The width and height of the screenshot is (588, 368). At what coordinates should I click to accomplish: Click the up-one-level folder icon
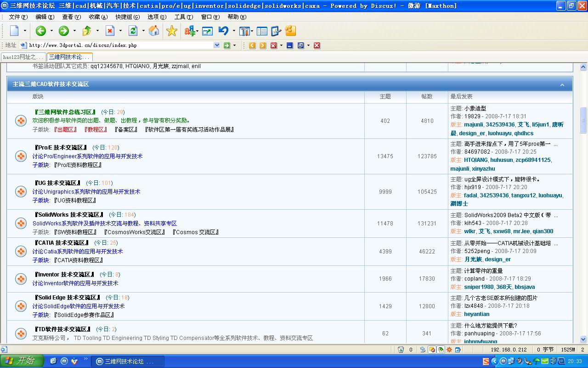click(87, 31)
